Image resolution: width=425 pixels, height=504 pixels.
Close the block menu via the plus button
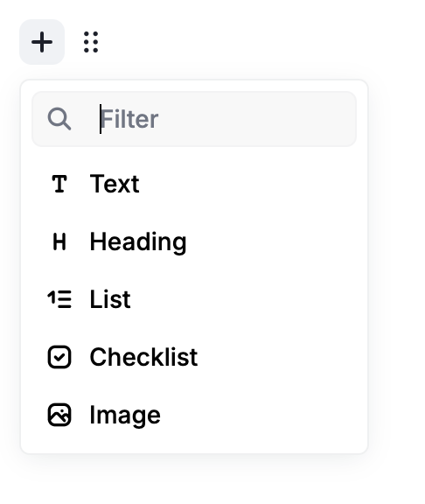(x=42, y=42)
